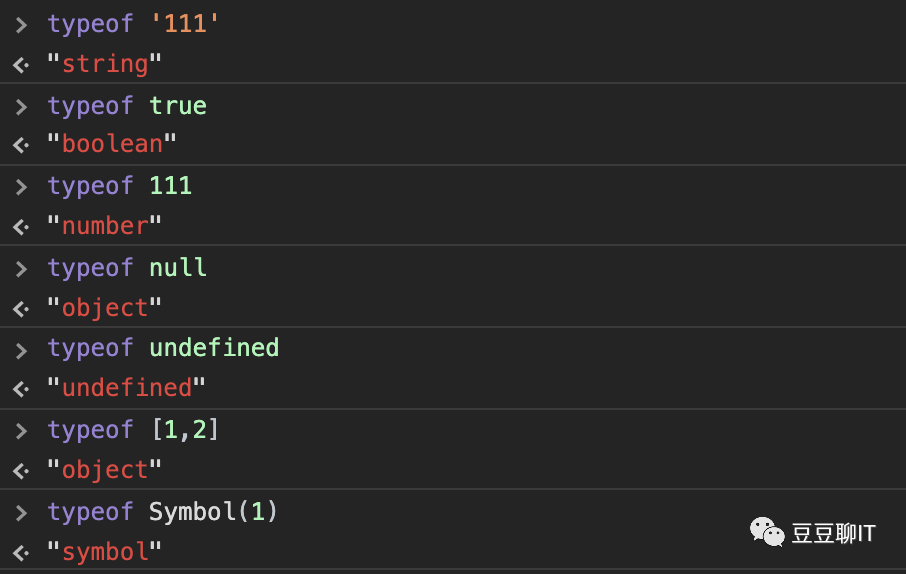Click the 豆豆聊IT watermark text
906x574 pixels.
click(833, 533)
